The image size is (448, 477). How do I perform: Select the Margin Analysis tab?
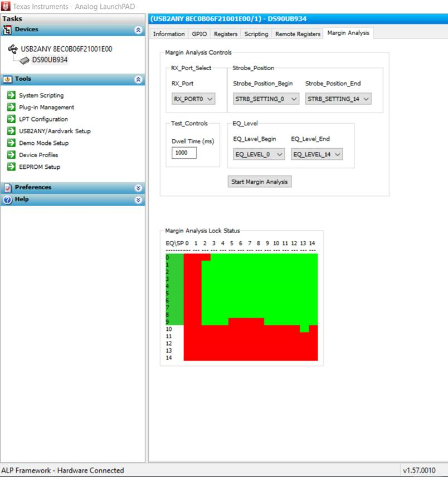[348, 33]
